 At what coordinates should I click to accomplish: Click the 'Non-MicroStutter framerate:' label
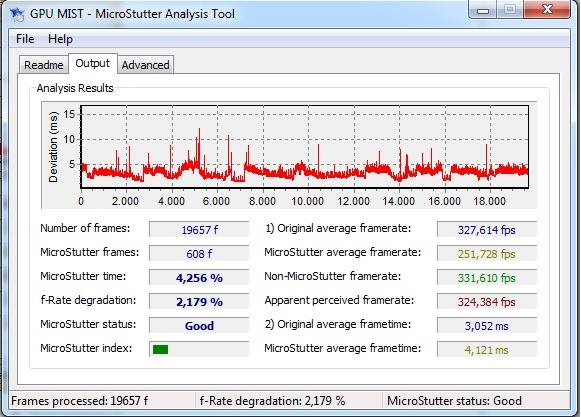(332, 276)
